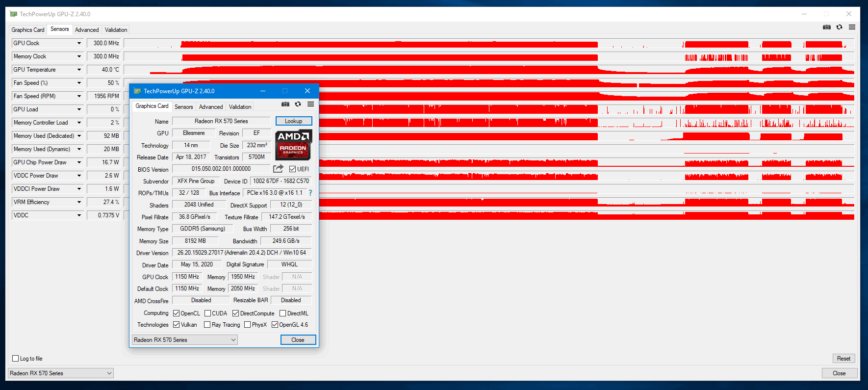Click Close button in front GPU-Z window
Image resolution: width=868 pixels, height=390 pixels.
click(298, 339)
